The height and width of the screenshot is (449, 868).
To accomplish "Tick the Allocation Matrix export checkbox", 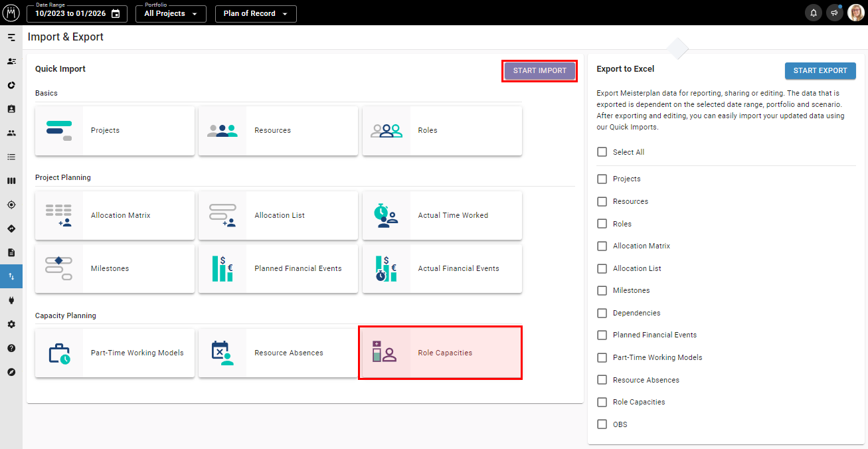I will (x=602, y=246).
